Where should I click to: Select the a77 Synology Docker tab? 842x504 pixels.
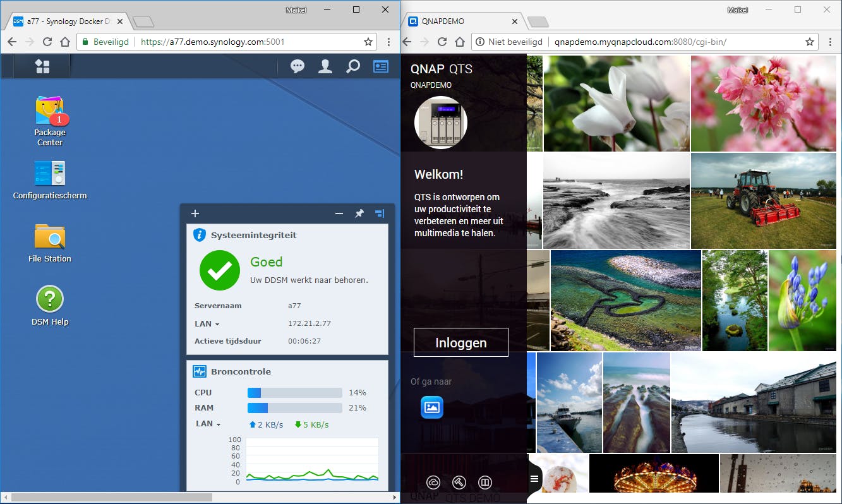(x=68, y=21)
